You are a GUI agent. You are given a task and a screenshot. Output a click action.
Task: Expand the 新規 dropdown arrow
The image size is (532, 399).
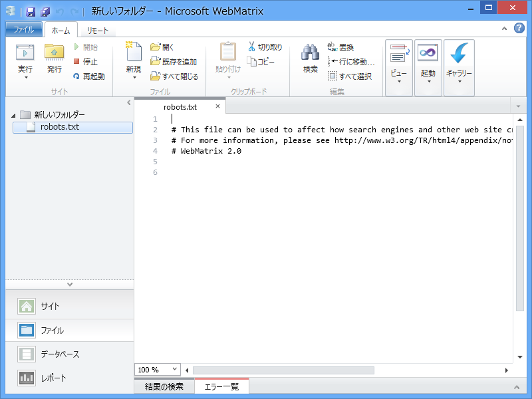[x=134, y=78]
